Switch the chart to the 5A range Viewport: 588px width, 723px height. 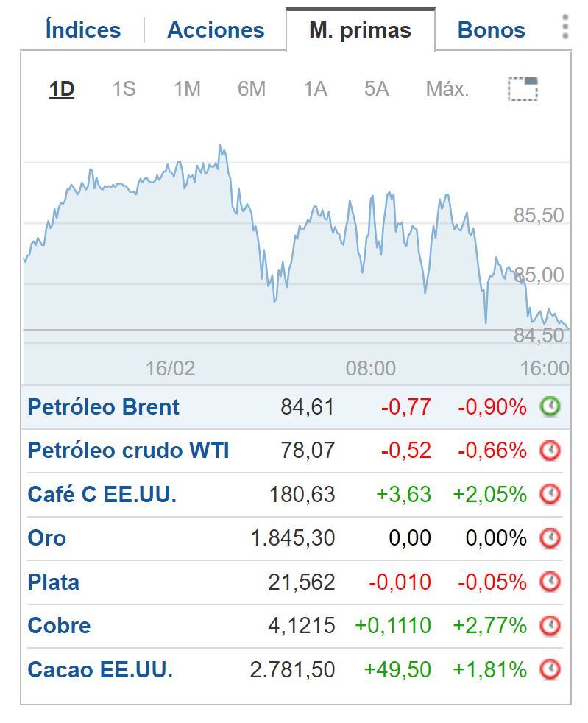coord(377,90)
